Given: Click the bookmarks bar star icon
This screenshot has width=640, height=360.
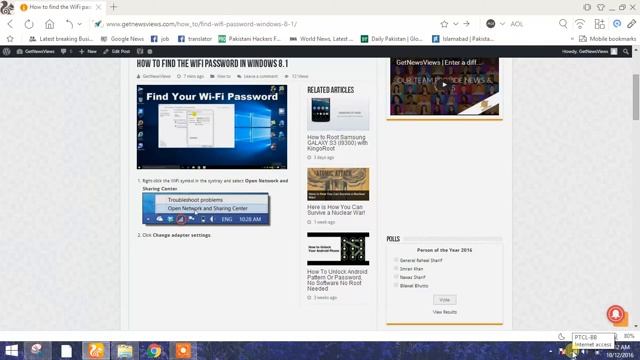Looking at the screenshot, I should coord(10,39).
